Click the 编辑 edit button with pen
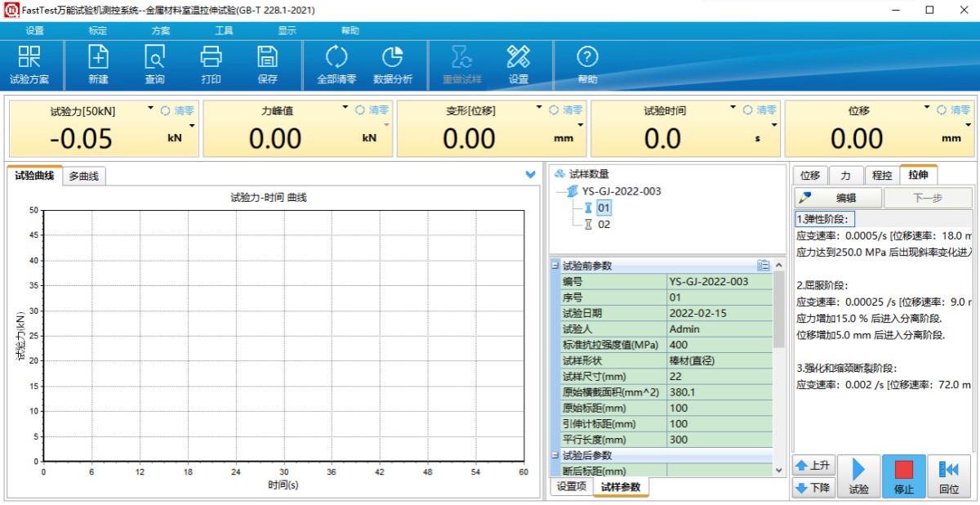 (838, 198)
